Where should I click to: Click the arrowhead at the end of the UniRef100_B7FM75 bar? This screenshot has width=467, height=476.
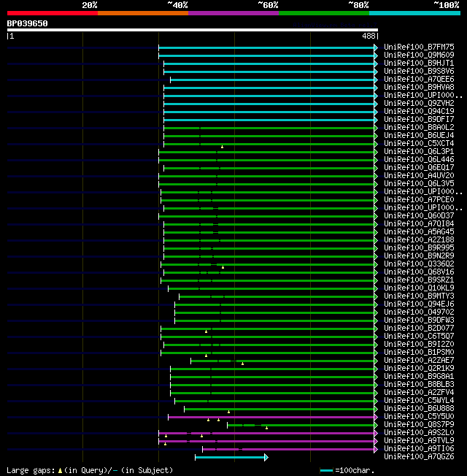tap(376, 47)
